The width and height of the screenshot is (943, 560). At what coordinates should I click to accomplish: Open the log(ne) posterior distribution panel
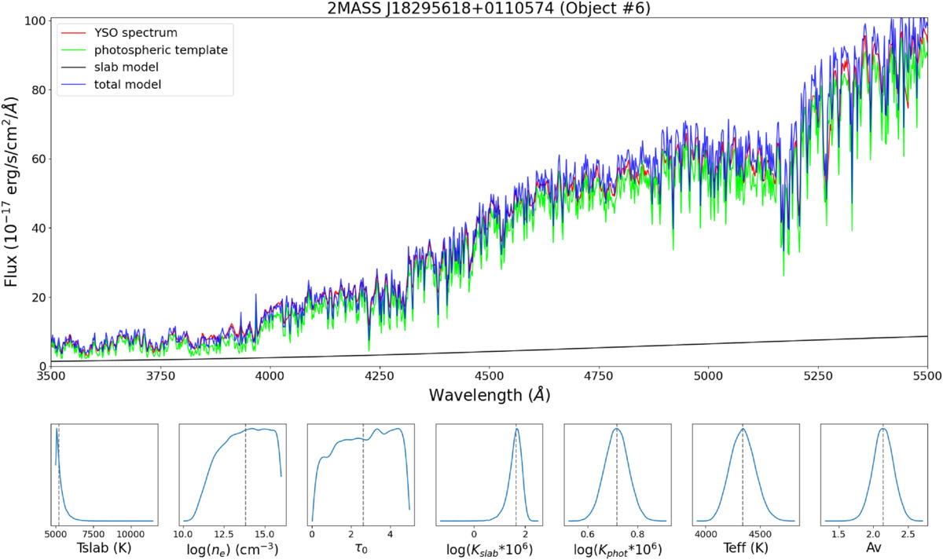tap(233, 474)
